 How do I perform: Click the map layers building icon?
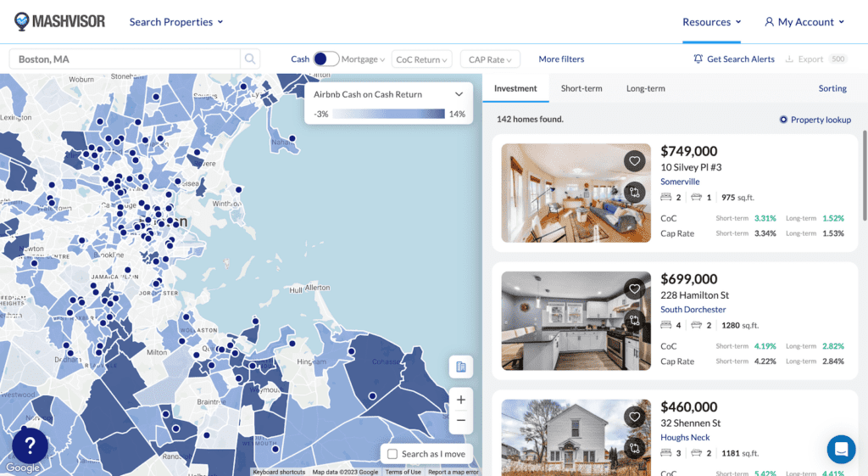[x=460, y=367]
